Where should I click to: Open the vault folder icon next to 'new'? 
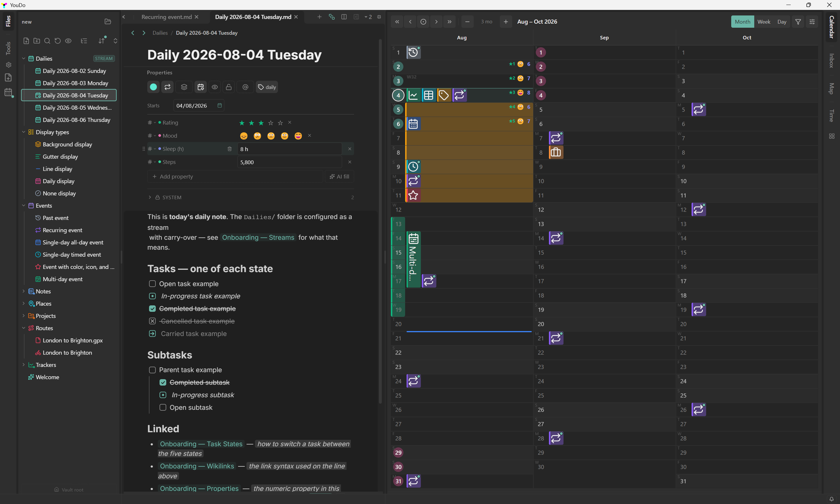pos(108,22)
